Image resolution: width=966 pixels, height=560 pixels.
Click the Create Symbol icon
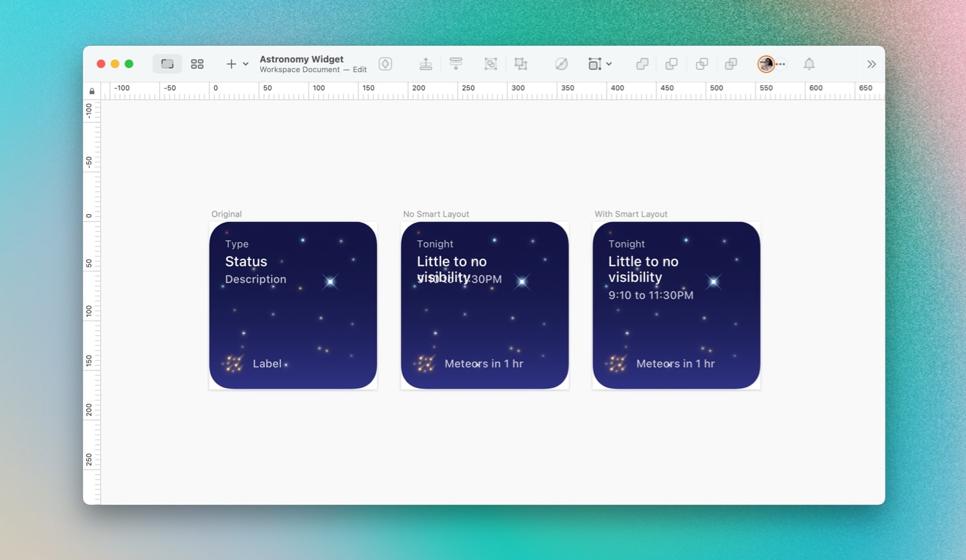click(385, 64)
